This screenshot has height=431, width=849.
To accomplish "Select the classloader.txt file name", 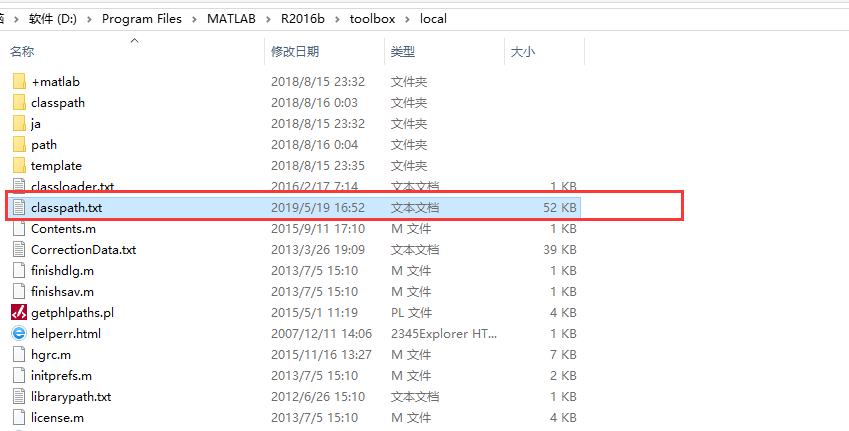I will pyautogui.click(x=73, y=187).
